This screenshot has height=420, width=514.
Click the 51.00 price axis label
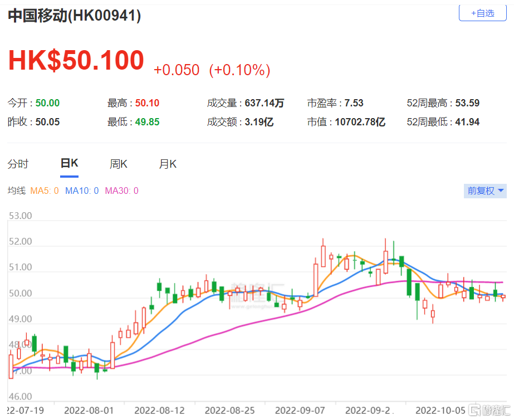(x=20, y=267)
